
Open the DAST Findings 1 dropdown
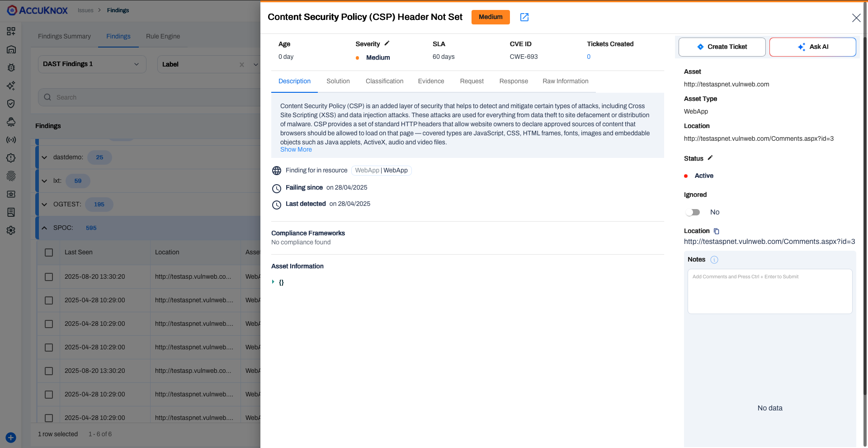(x=92, y=64)
